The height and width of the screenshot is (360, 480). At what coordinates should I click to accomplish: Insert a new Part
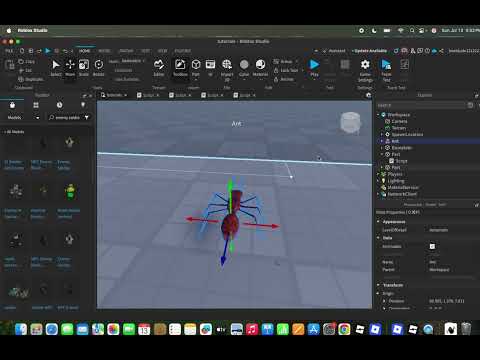pyautogui.click(x=196, y=68)
